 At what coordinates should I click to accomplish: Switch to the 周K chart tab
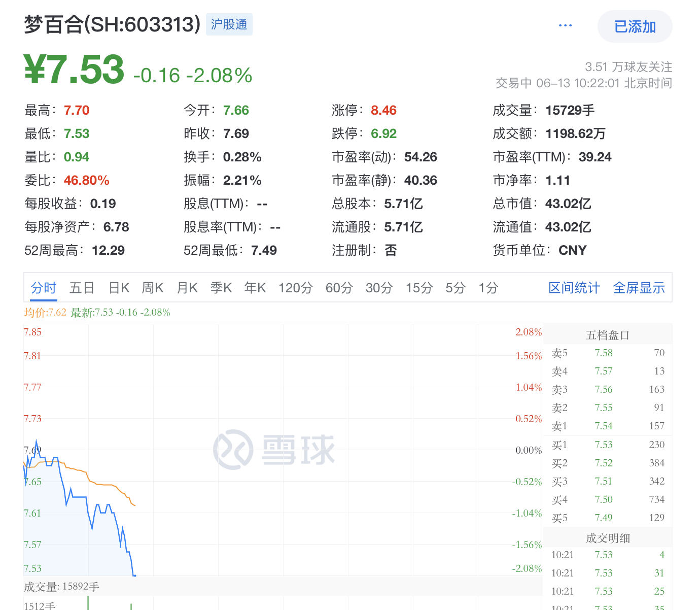(153, 288)
